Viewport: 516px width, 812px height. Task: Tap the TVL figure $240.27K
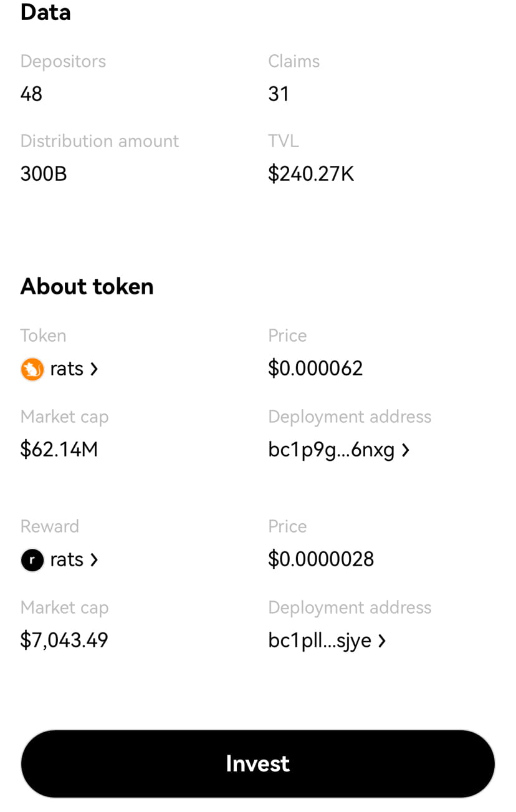311,173
